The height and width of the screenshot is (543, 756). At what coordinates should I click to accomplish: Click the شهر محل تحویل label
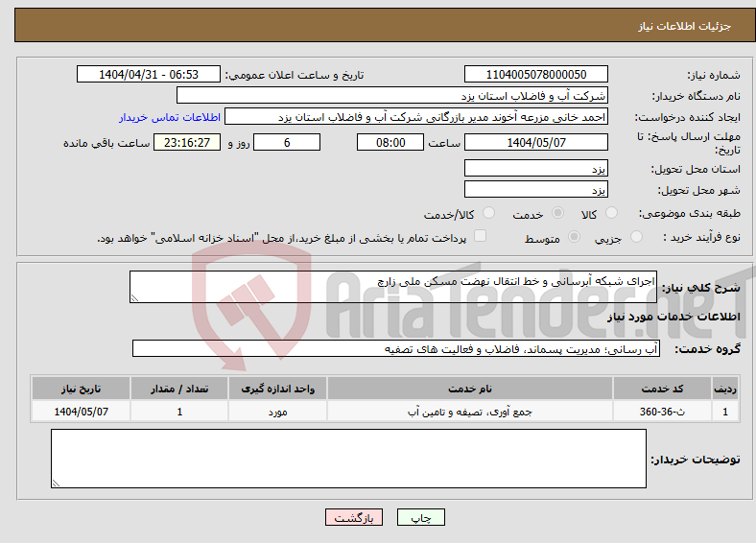pos(699,191)
